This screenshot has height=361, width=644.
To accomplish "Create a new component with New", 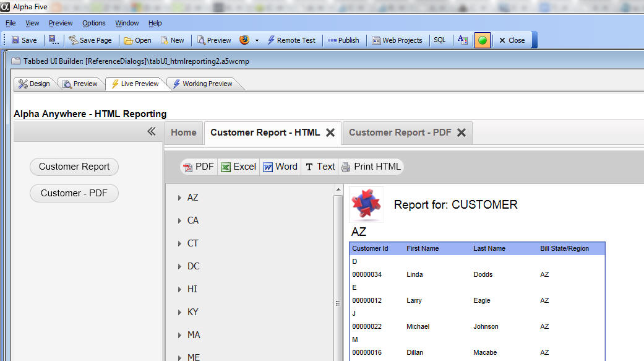I will [173, 40].
